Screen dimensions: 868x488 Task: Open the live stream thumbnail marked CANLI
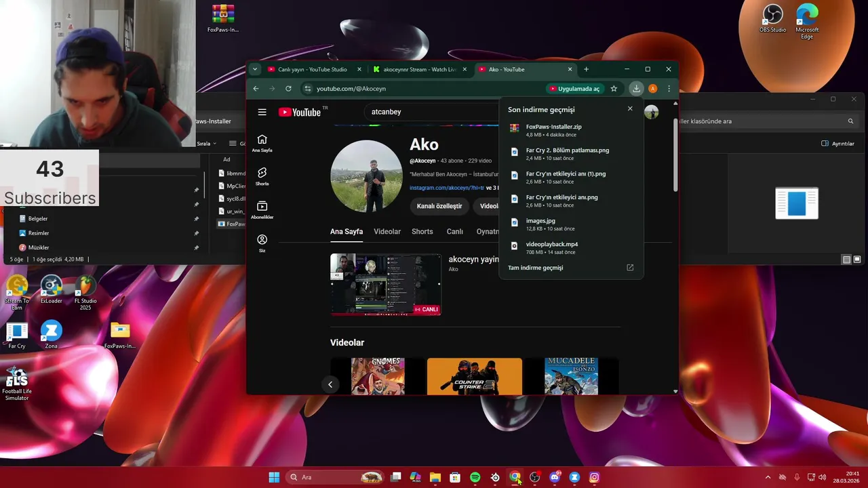[386, 285]
